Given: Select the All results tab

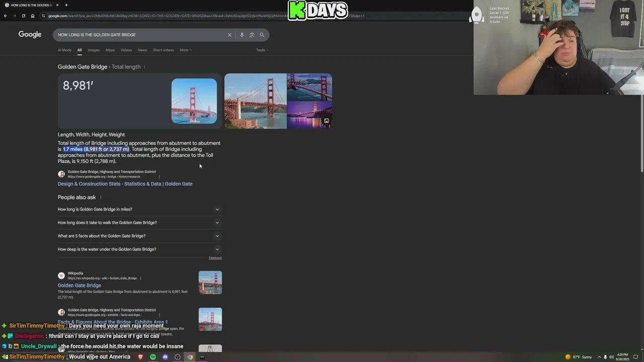Looking at the screenshot, I should 79,50.
